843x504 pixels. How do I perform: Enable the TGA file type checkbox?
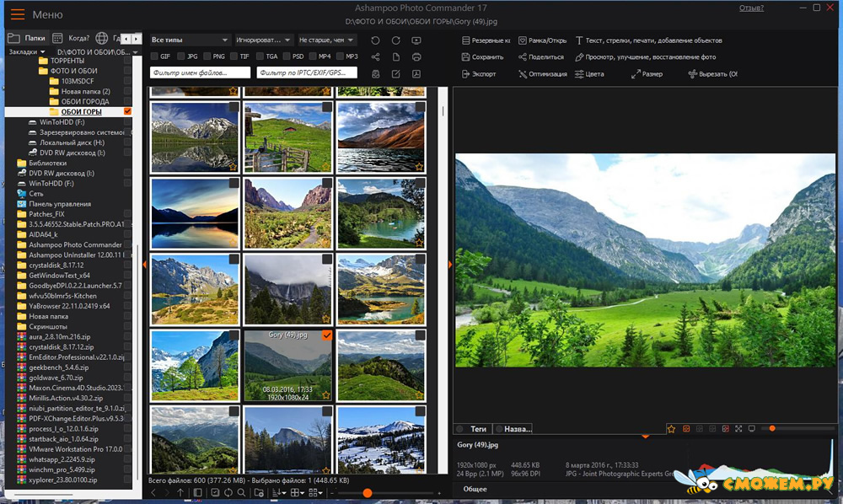coord(260,56)
